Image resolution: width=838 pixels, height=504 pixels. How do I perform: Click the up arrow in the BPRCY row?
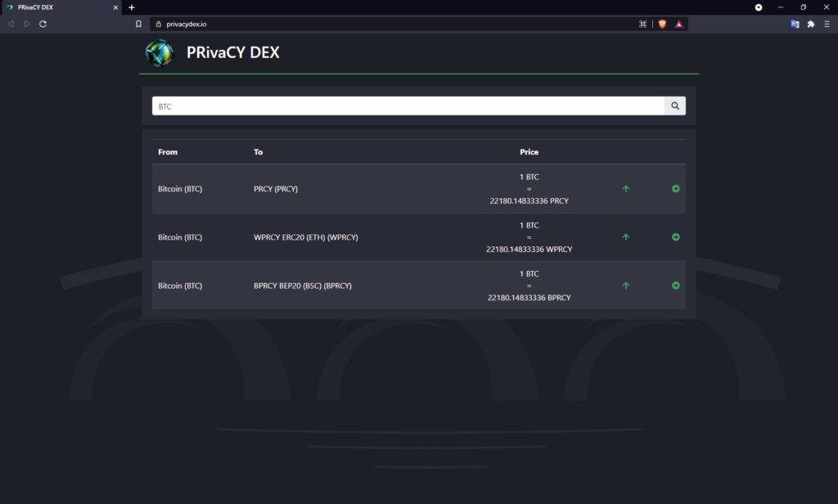pyautogui.click(x=626, y=286)
